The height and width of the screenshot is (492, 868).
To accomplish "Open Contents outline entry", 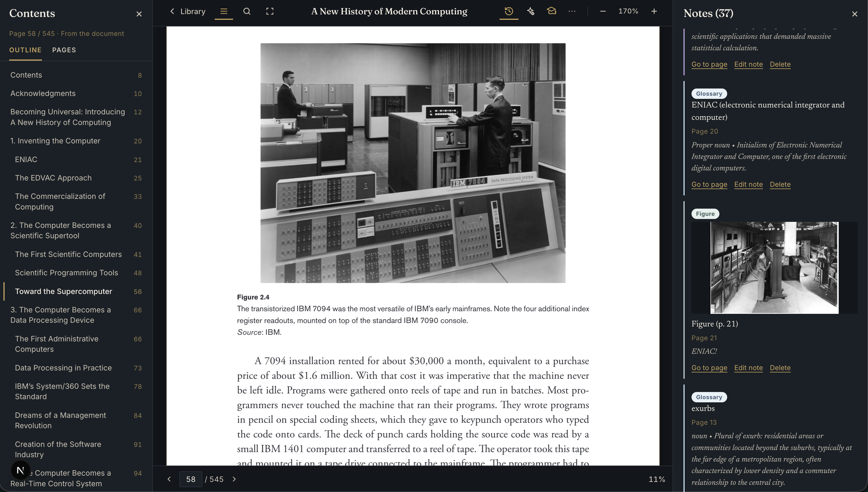I will pyautogui.click(x=76, y=75).
